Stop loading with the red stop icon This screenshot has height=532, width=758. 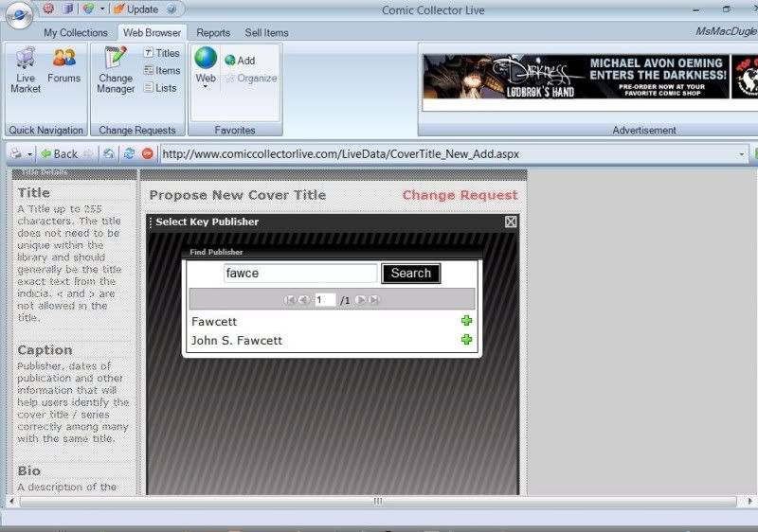click(x=148, y=154)
